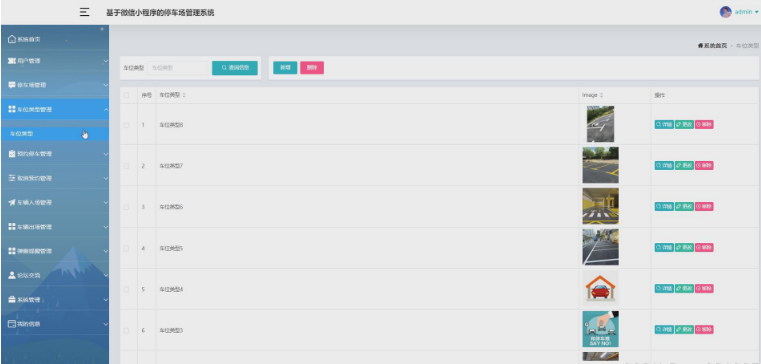This screenshot has height=364, width=761.
Task: Click 修改 edit for row 车位类型8
Action: pyautogui.click(x=684, y=125)
